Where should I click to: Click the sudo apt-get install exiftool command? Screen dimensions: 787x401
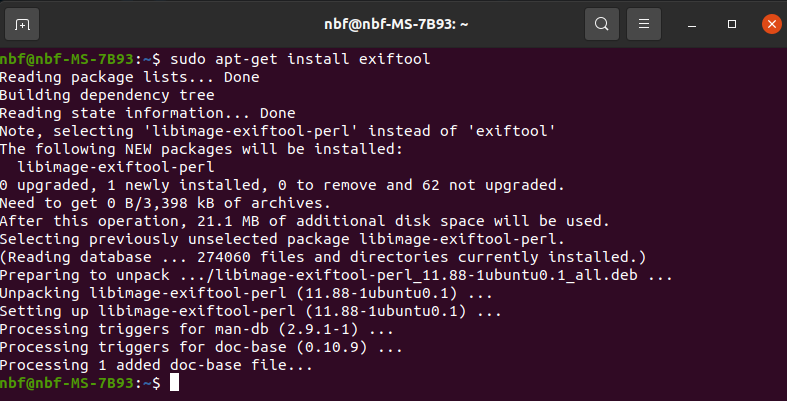pos(300,59)
